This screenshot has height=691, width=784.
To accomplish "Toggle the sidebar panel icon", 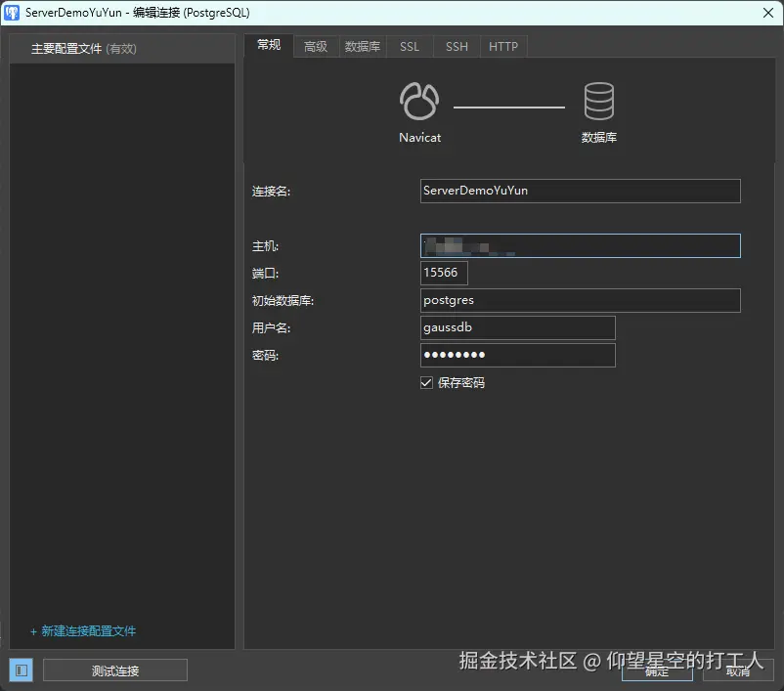I will pyautogui.click(x=21, y=670).
